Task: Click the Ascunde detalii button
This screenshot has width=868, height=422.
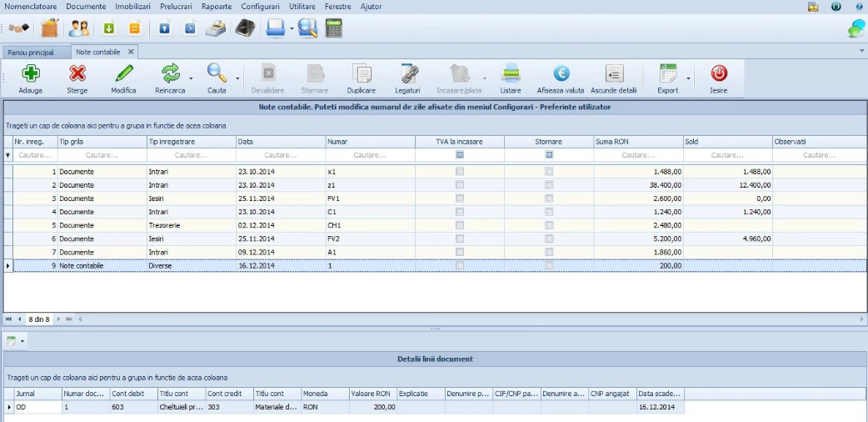Action: tap(613, 78)
